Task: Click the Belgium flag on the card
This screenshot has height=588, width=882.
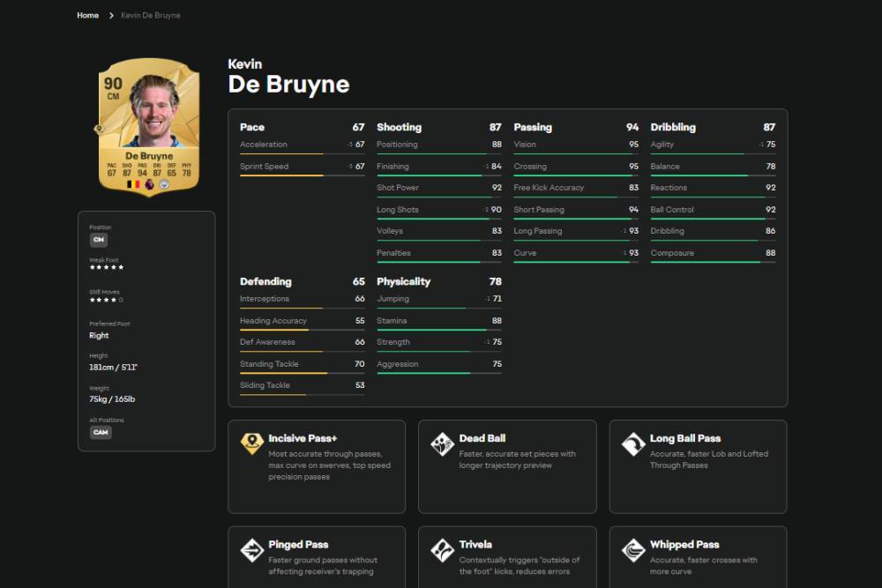Action: tap(133, 184)
